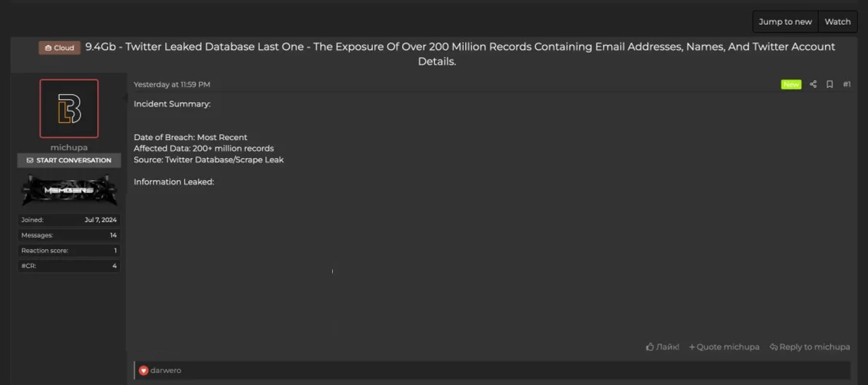This screenshot has height=385, width=868.
Task: Open michupa's avatar image
Action: point(69,108)
